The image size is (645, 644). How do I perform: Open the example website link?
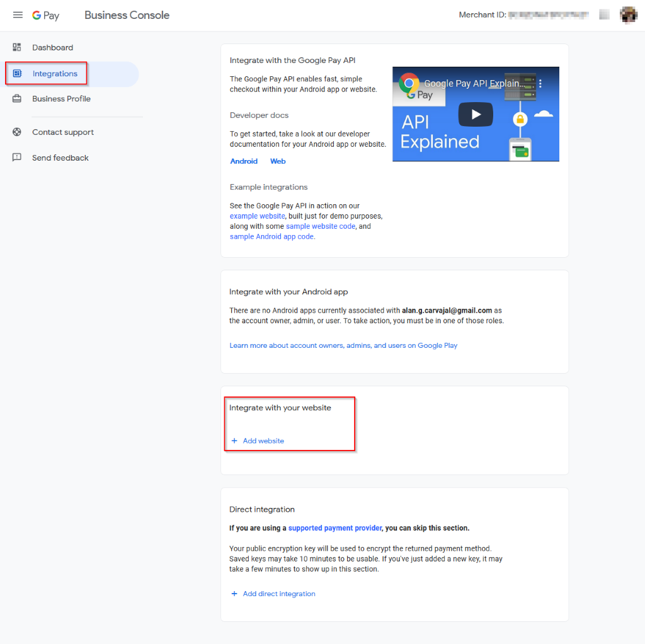point(257,216)
